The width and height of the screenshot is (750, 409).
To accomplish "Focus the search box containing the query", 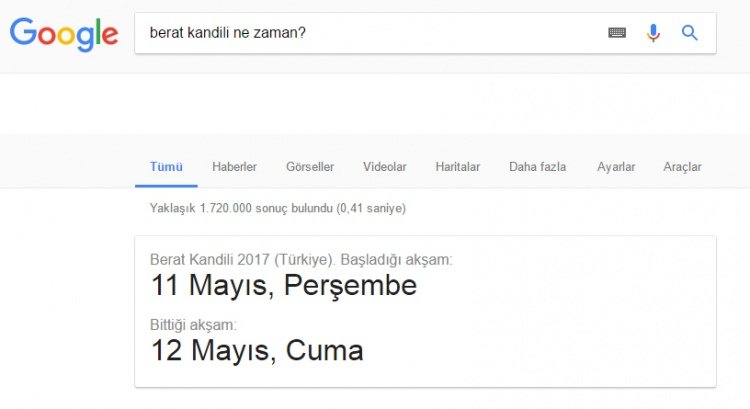I will 370,32.
